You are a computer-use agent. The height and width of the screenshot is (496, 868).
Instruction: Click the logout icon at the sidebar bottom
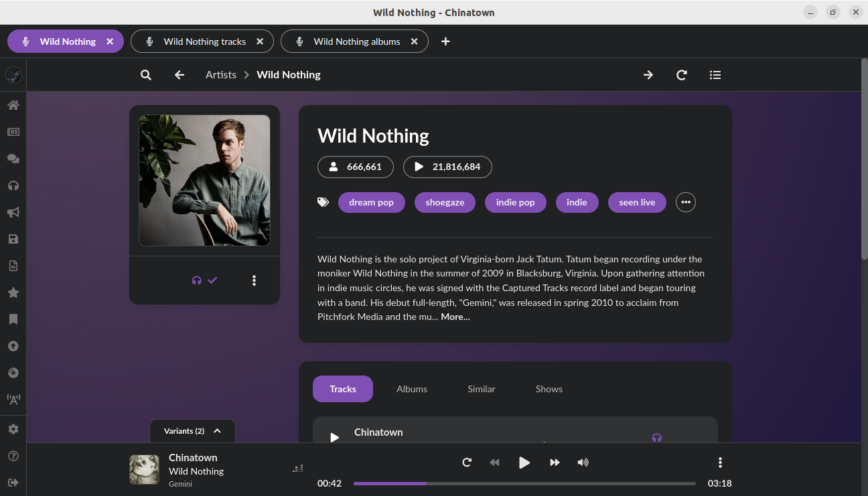[13, 483]
